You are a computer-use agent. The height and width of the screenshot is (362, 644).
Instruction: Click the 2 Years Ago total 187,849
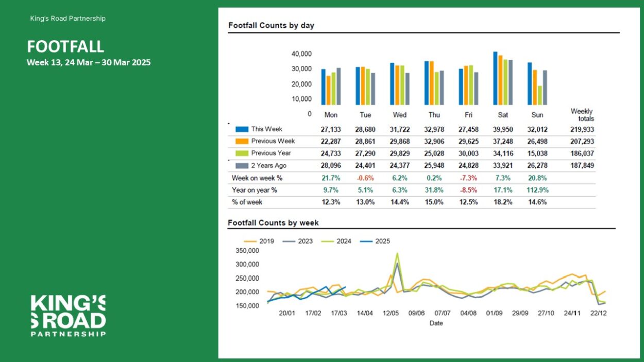click(582, 166)
